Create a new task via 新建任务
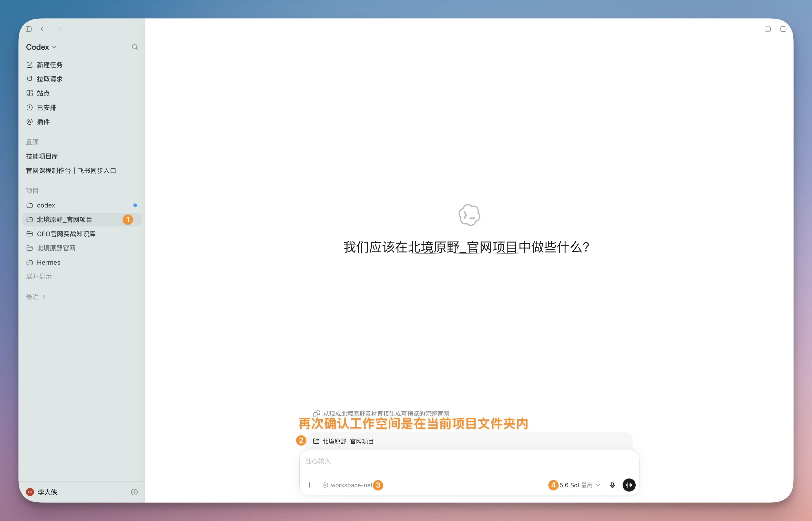The image size is (812, 521). coord(82,65)
